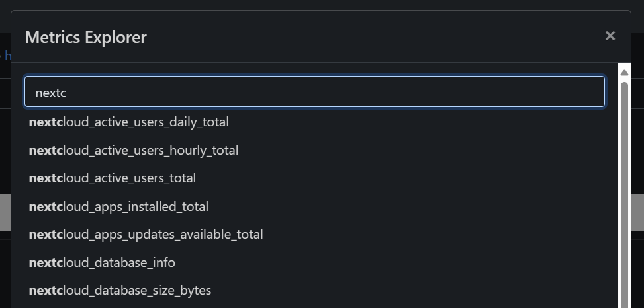Click the metrics list scrollbar thumb

(624, 195)
